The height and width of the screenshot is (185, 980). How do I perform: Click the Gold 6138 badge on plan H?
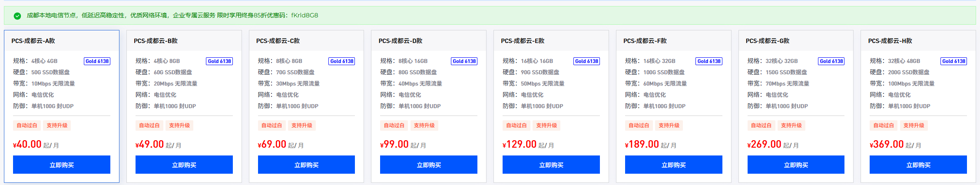click(954, 61)
